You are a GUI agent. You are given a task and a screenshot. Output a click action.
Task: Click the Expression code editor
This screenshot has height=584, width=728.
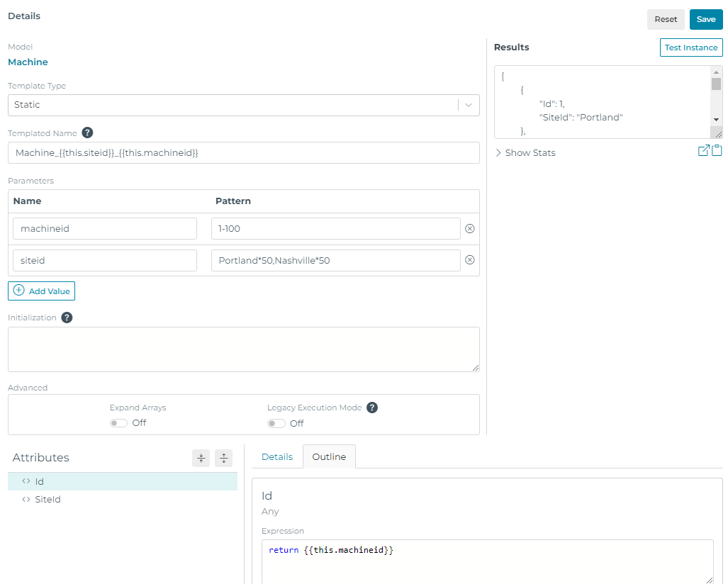(x=488, y=562)
